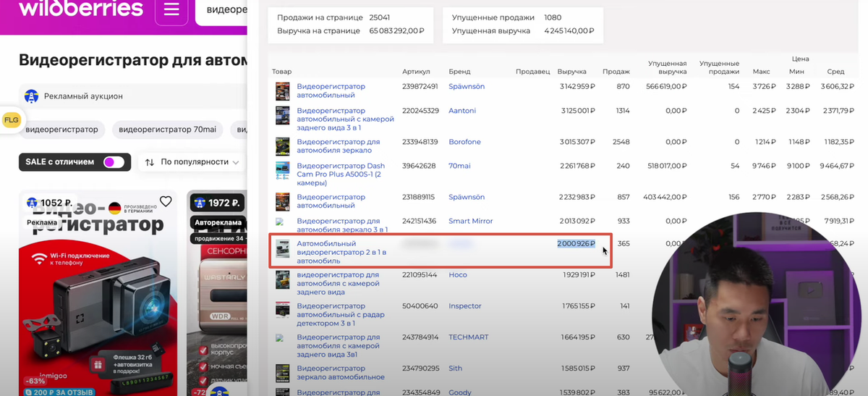Open thumbnail of Inspector radar detector row
Viewport: 868px width, 396px height.
[x=282, y=310]
